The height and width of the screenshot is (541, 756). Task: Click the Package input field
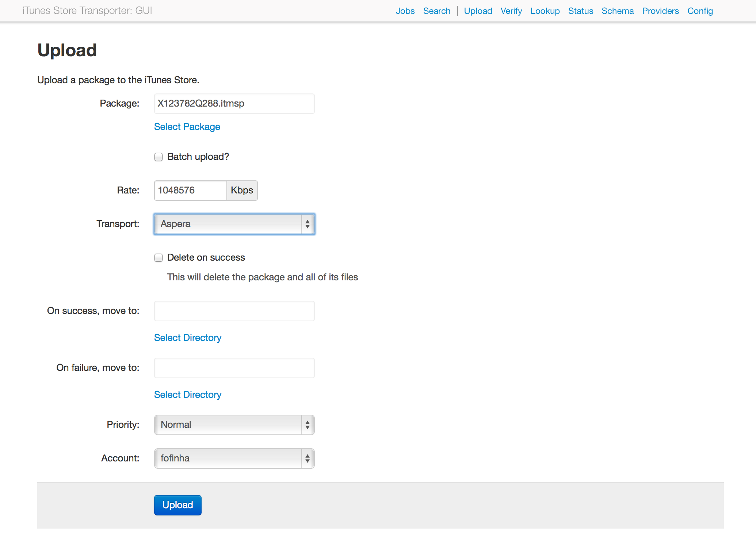[x=234, y=104]
